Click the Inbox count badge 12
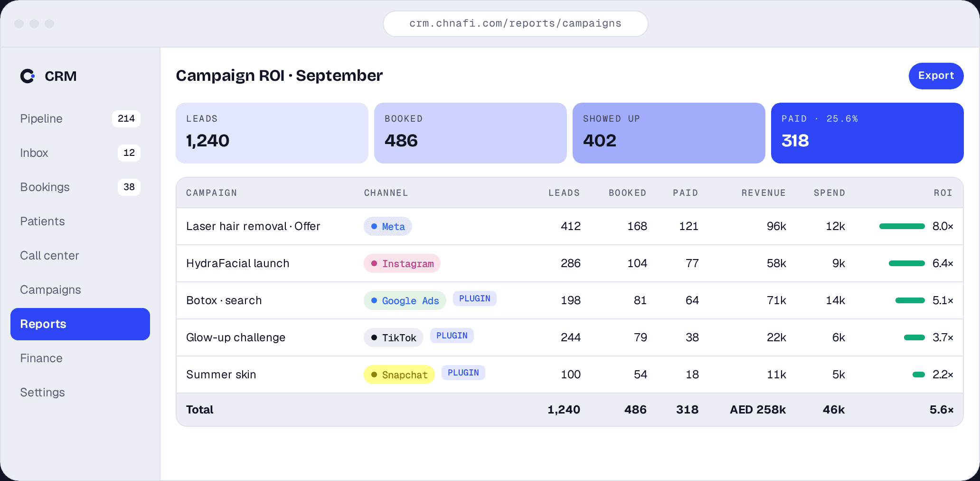Viewport: 980px width, 481px height. coord(129,153)
